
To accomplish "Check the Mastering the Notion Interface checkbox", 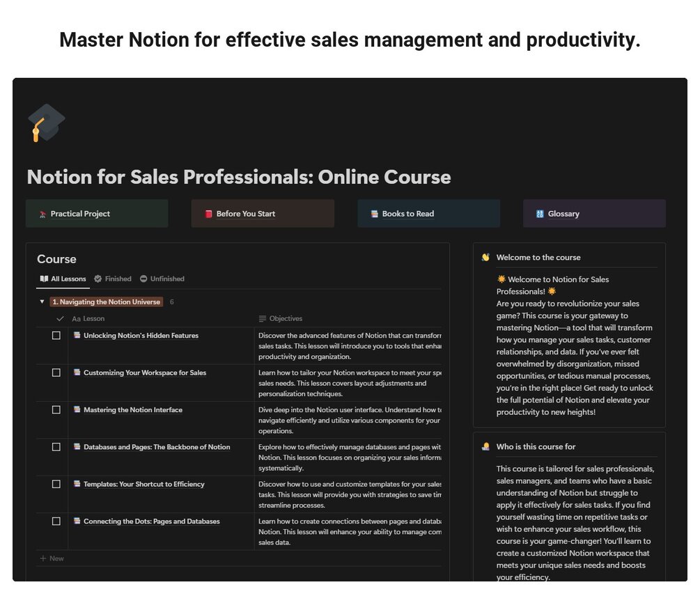I will pyautogui.click(x=56, y=409).
